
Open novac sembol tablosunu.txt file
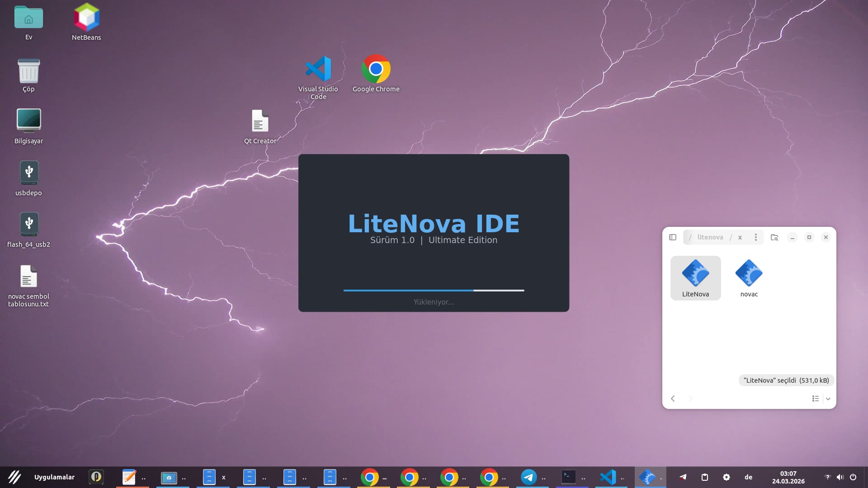(28, 277)
